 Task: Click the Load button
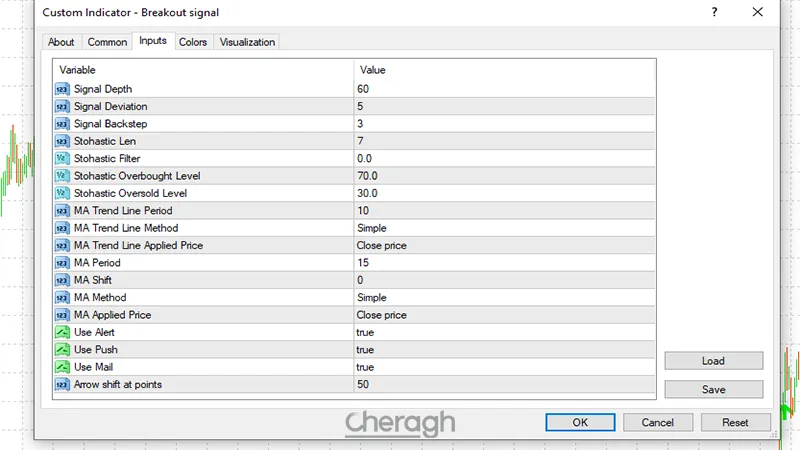click(713, 361)
